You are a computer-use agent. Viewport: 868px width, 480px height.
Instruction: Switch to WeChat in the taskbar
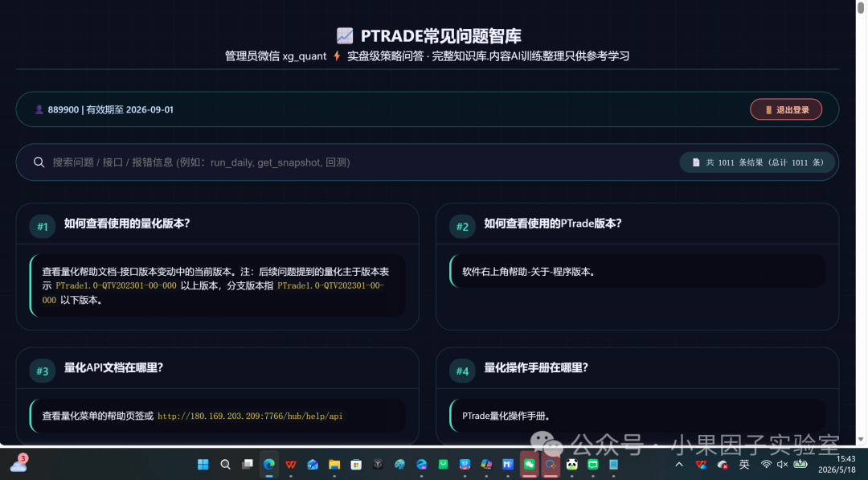click(529, 465)
